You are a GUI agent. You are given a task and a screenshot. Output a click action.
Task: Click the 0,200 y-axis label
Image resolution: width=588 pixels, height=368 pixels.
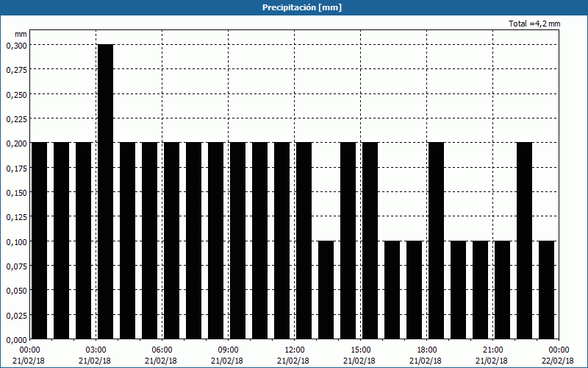tap(16, 144)
